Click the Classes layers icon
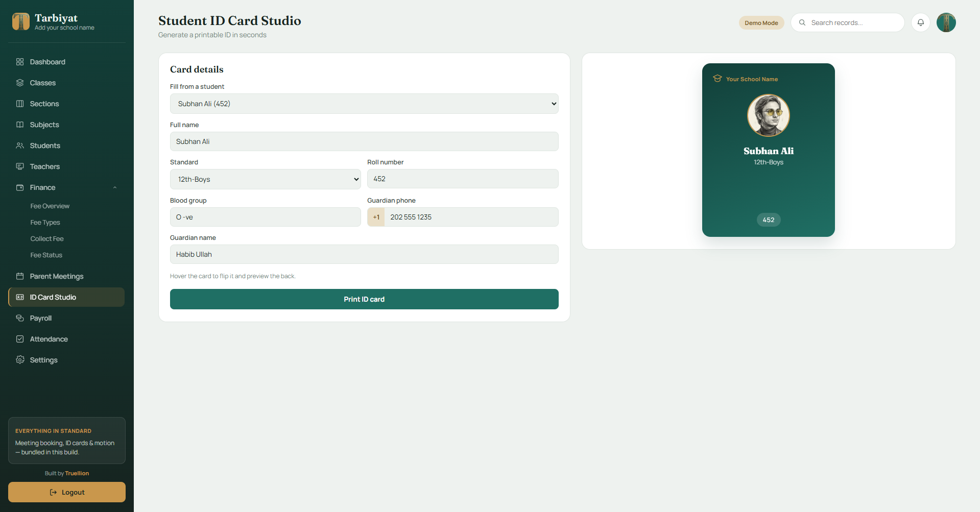 tap(20, 83)
